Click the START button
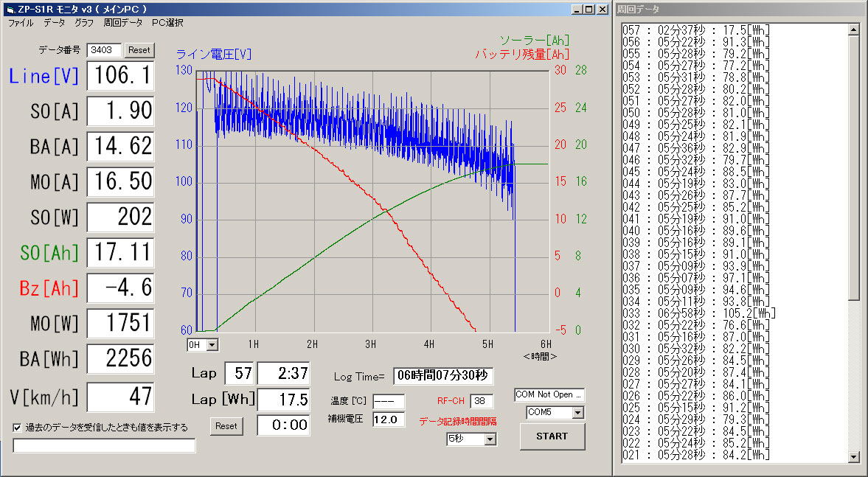This screenshot has height=477, width=868. pos(552,436)
